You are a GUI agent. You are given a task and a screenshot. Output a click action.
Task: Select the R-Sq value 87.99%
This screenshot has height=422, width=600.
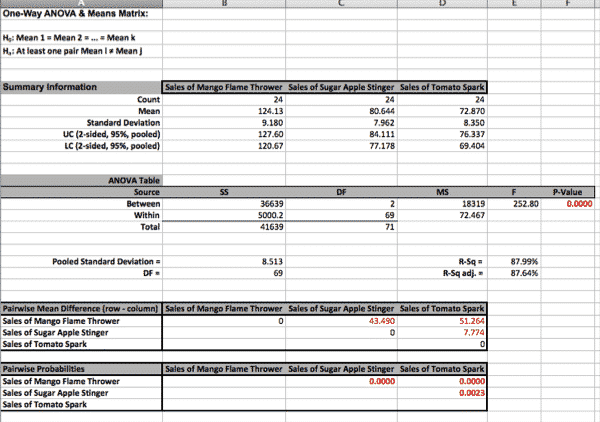[514, 262]
